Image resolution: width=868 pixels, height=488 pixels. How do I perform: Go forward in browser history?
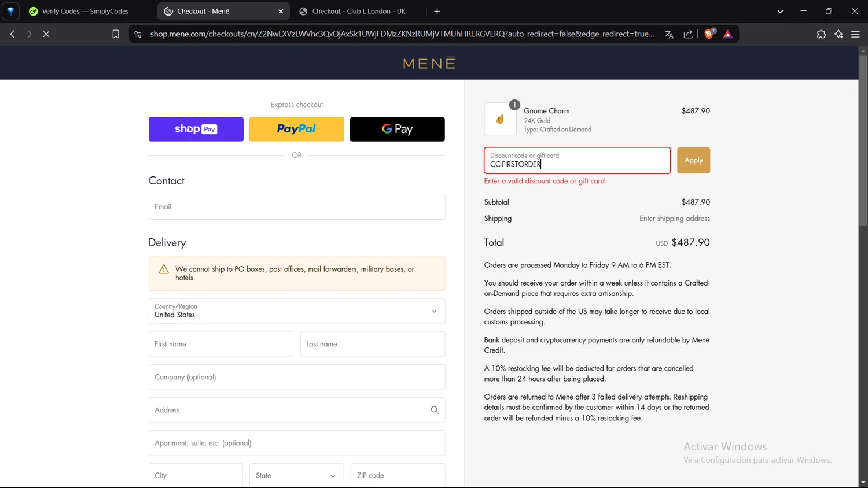point(29,34)
